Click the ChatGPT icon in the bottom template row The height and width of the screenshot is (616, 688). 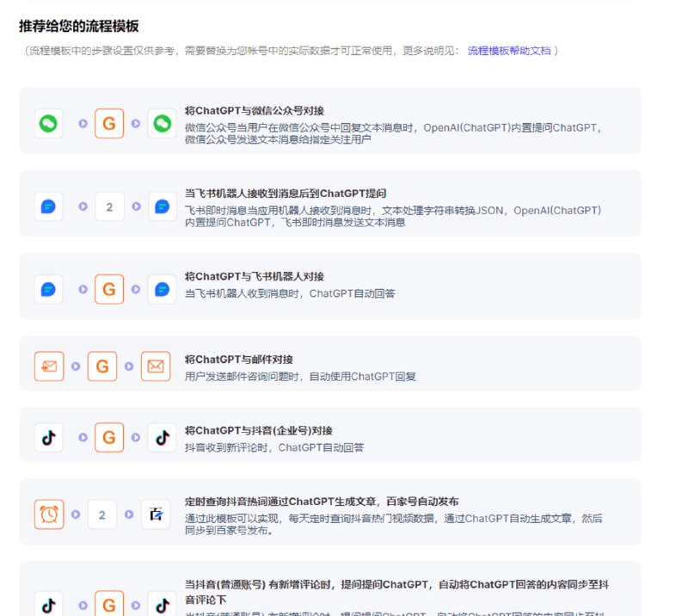108,605
